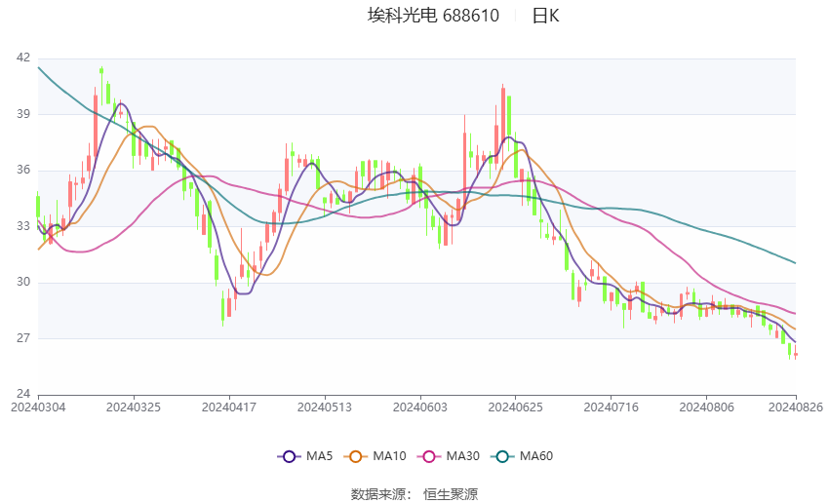Click the 42 price axis label
This screenshot has height=504, width=829.
click(23, 58)
